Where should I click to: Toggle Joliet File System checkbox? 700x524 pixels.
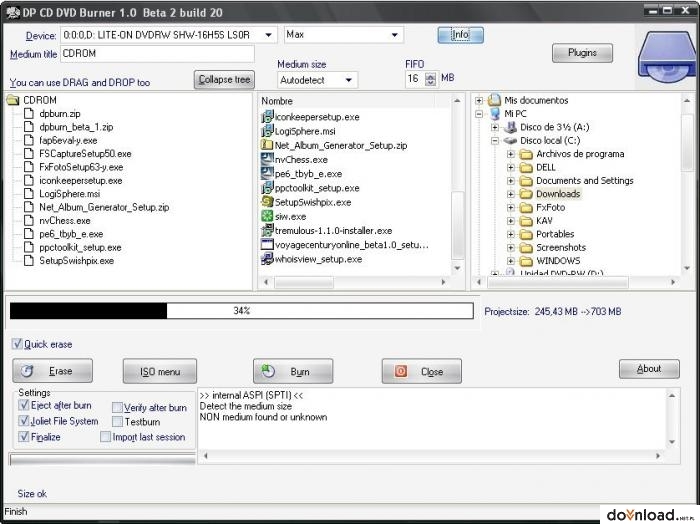click(24, 420)
